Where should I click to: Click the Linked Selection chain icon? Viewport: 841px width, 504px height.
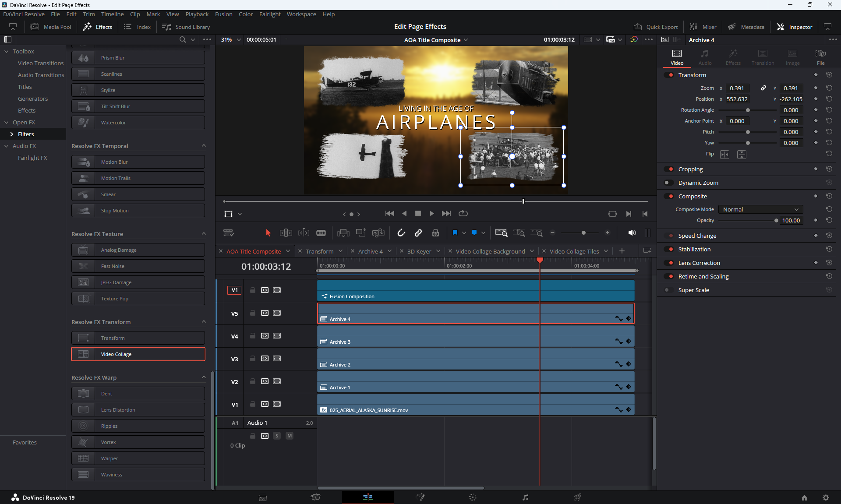418,233
